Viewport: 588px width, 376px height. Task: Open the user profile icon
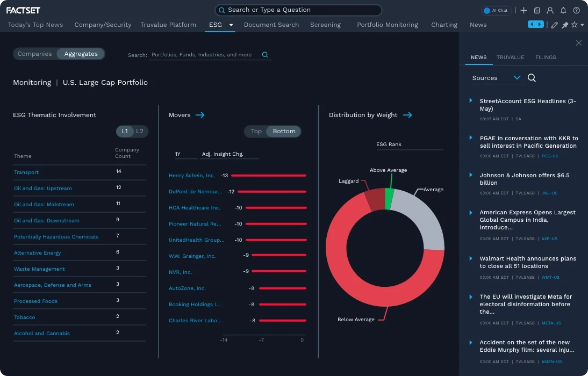[x=550, y=10]
